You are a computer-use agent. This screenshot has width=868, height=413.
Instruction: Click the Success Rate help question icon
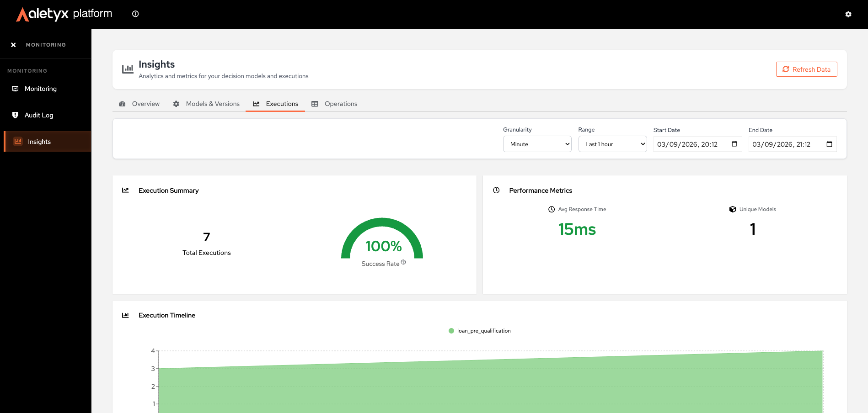coord(403,262)
